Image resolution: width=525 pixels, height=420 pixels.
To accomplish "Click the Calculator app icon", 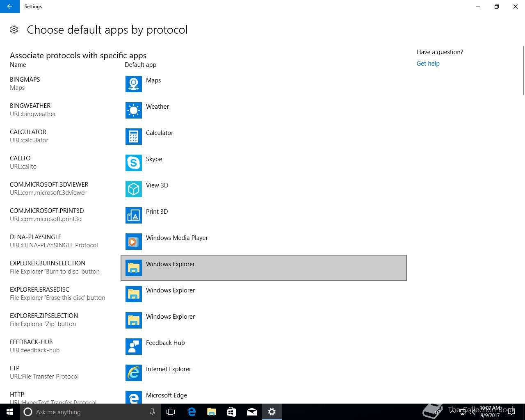I will tap(134, 137).
